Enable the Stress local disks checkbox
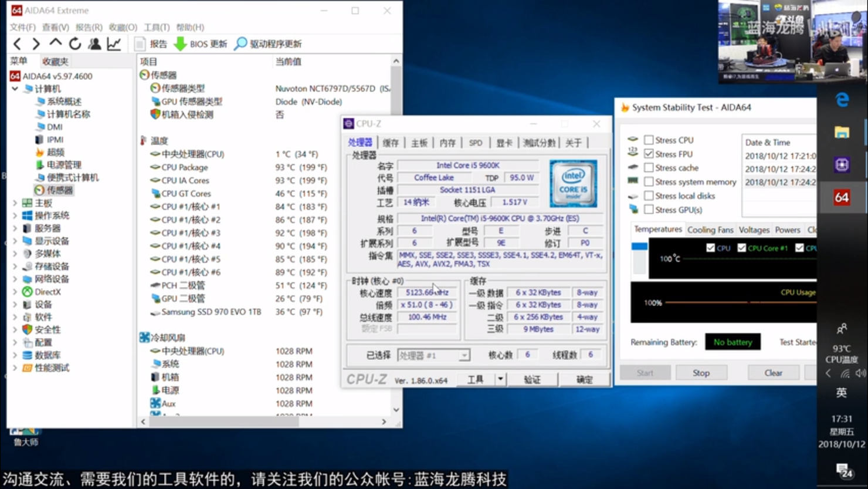This screenshot has width=868, height=489. pos(649,195)
